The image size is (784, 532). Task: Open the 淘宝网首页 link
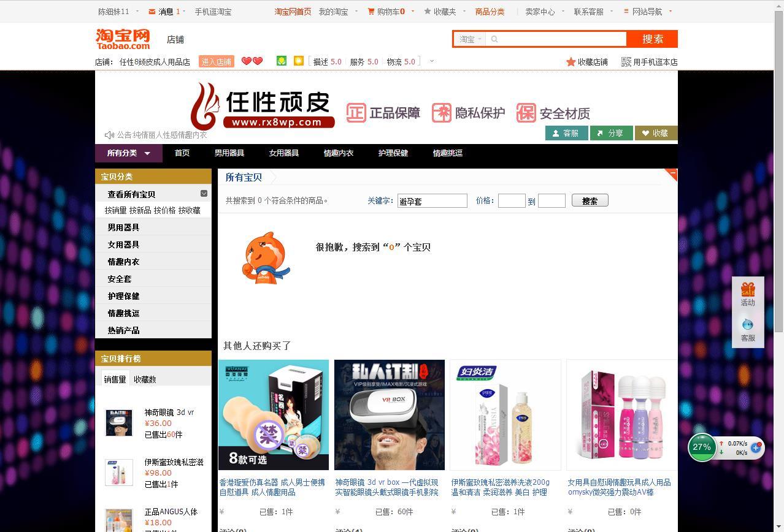pos(293,12)
